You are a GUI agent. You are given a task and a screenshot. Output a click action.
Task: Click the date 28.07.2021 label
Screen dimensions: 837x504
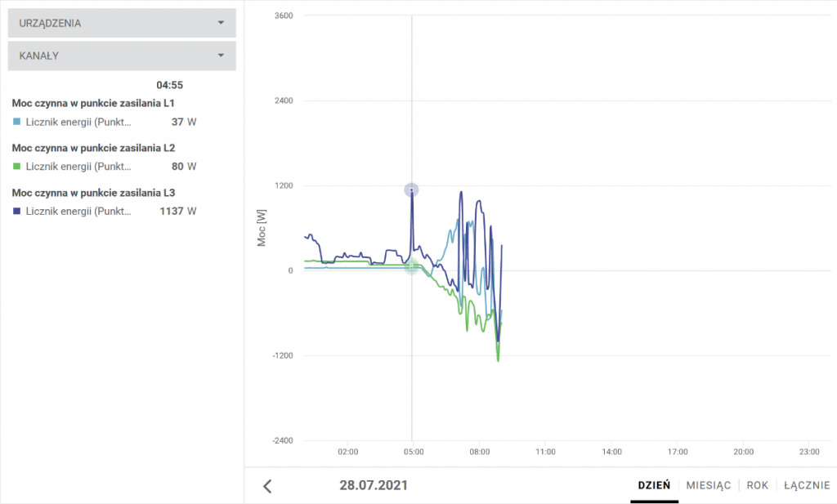point(374,485)
